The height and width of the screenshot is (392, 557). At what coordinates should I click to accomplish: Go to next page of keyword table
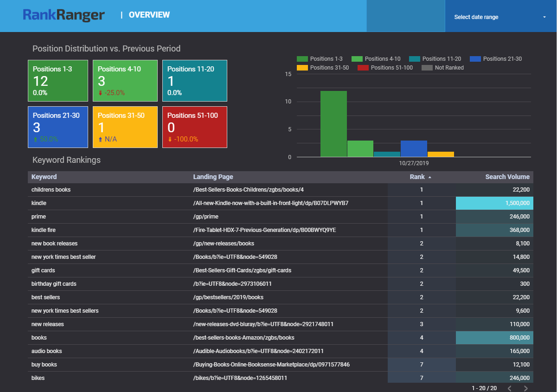[x=525, y=388]
